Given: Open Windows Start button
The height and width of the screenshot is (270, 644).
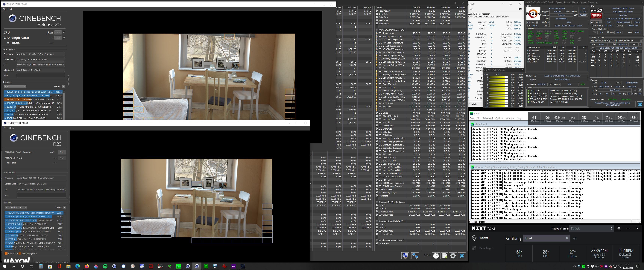Looking at the screenshot, I should coord(4,266).
